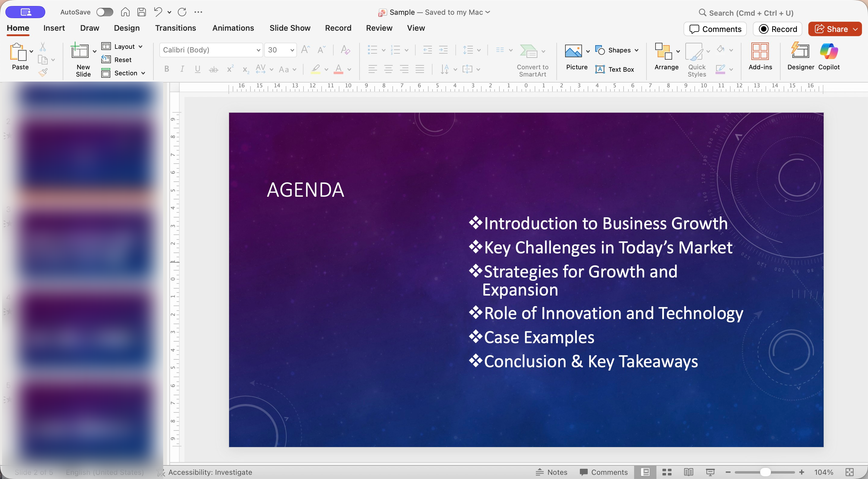Click the Convert to SmartArt icon
This screenshot has height=479, width=868.
(528, 52)
